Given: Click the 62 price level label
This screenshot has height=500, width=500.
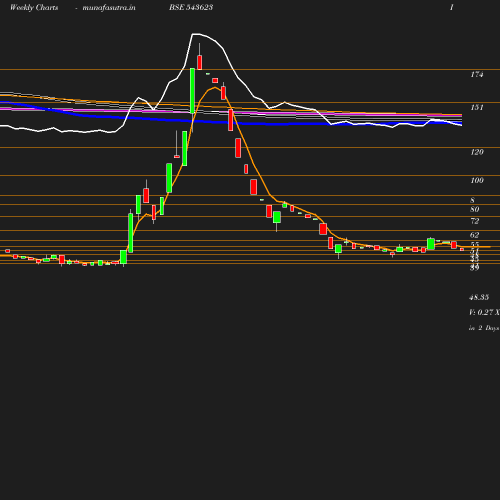Looking at the screenshot, I should tap(475, 235).
